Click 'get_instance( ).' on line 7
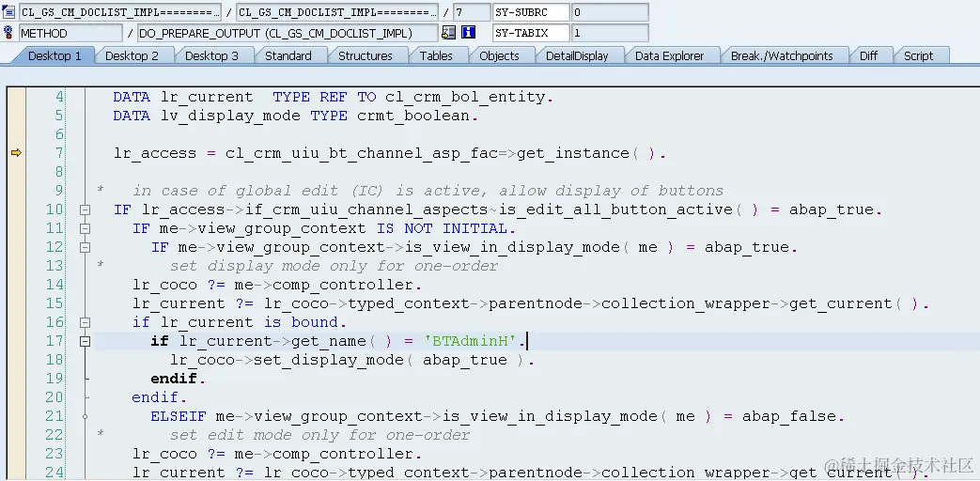The width and height of the screenshot is (980, 481). click(591, 153)
